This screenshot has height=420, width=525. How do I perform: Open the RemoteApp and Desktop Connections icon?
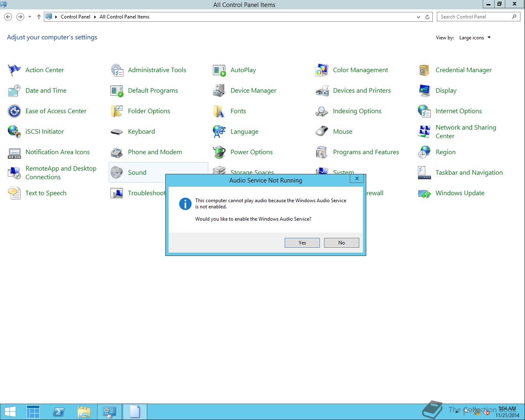click(14, 173)
